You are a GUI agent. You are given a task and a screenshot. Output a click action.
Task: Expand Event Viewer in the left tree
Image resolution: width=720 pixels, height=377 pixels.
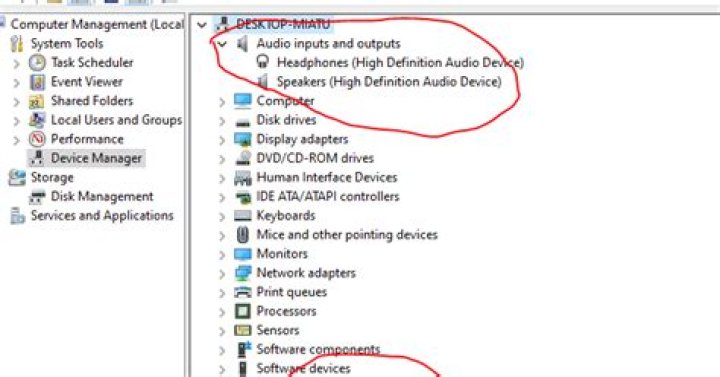point(17,82)
